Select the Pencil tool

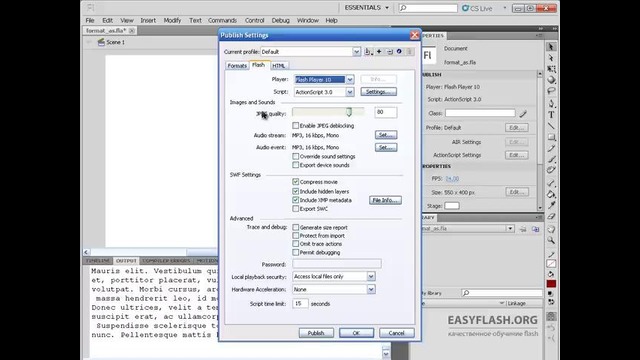[551, 148]
